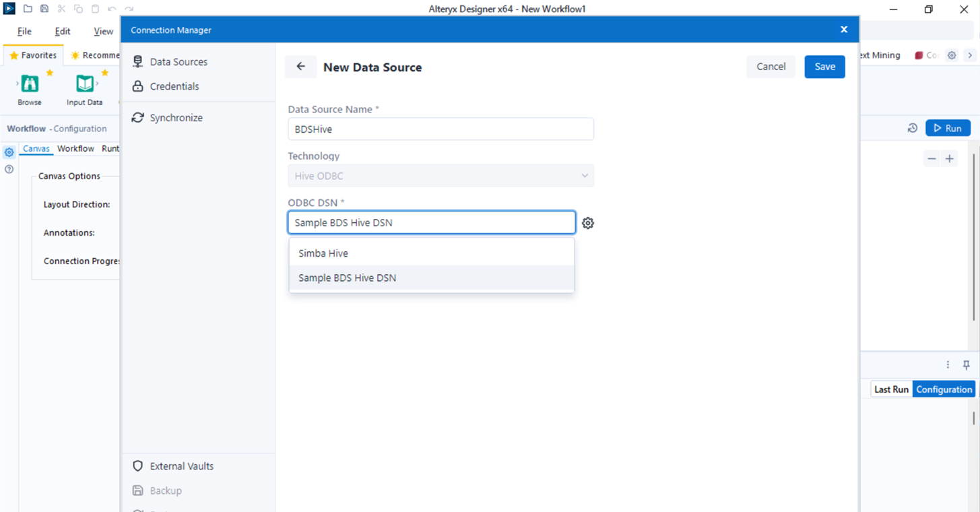This screenshot has width=980, height=512.
Task: Open Data Sources in the sidebar
Action: click(178, 61)
